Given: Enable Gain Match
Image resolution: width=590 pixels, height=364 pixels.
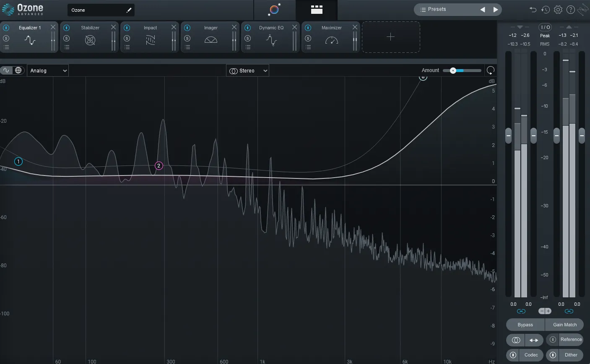Looking at the screenshot, I should click(x=564, y=325).
